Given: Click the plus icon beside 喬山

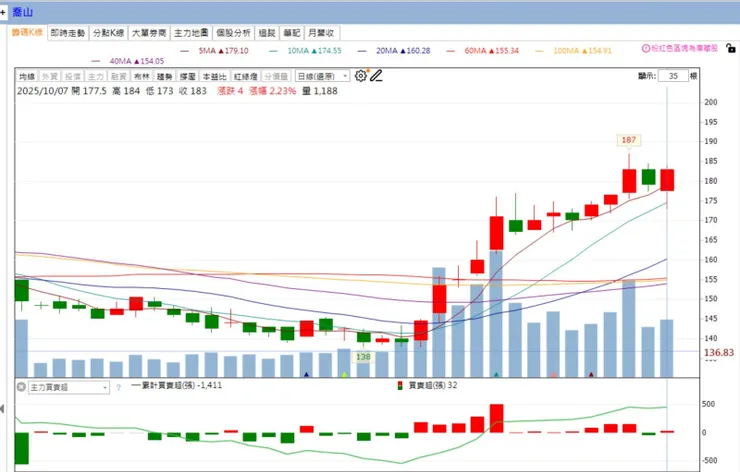Looking at the screenshot, I should tap(3, 12).
